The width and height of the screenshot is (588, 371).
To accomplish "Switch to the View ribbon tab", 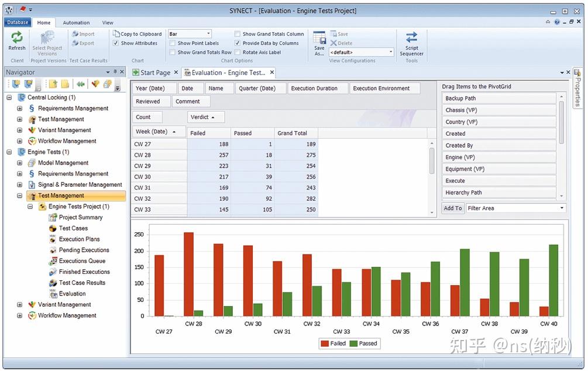I will point(108,22).
